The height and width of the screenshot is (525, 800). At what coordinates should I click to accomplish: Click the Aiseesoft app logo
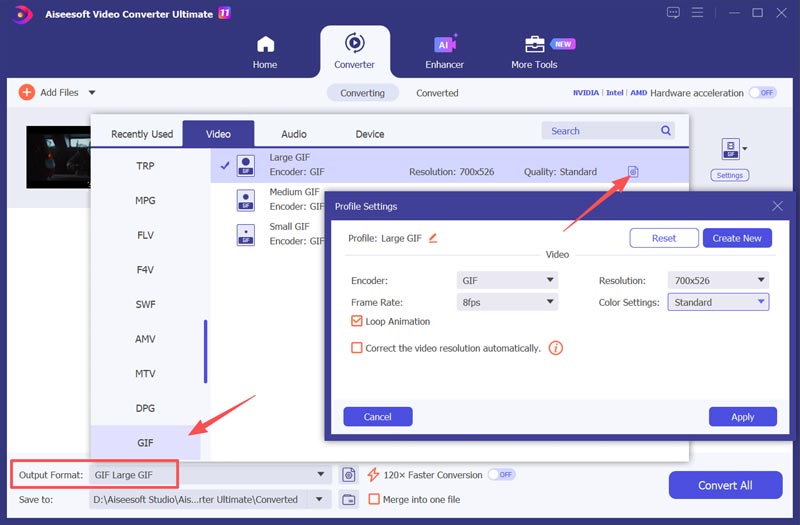pos(22,14)
